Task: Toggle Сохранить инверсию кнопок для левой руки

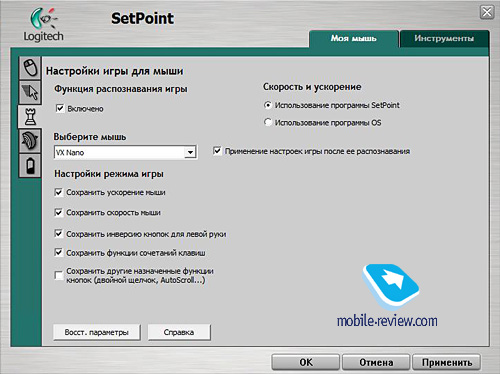Action: click(59, 234)
